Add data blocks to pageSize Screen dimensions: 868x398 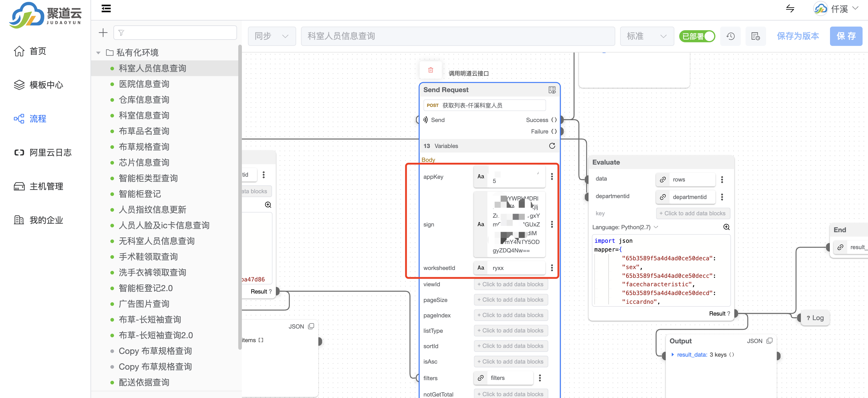(x=511, y=300)
